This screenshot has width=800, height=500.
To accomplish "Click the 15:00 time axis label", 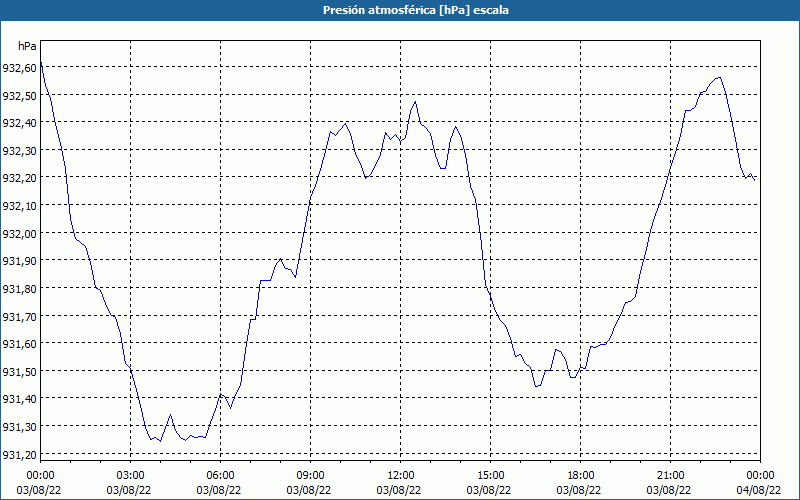I will (490, 476).
